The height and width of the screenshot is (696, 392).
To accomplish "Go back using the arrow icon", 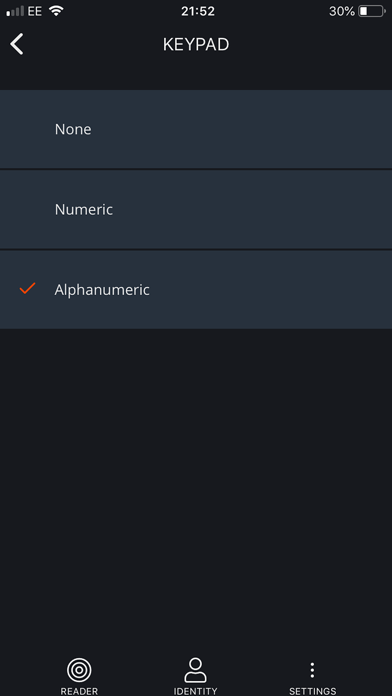I will pyautogui.click(x=17, y=44).
